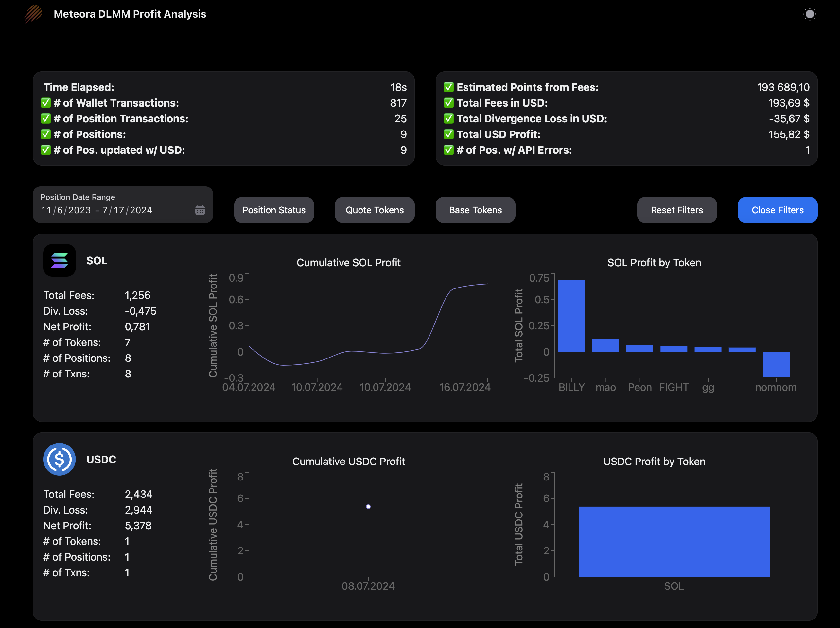Click the Meteora striped logo icon
Screen dimensions: 840x628
click(33, 14)
